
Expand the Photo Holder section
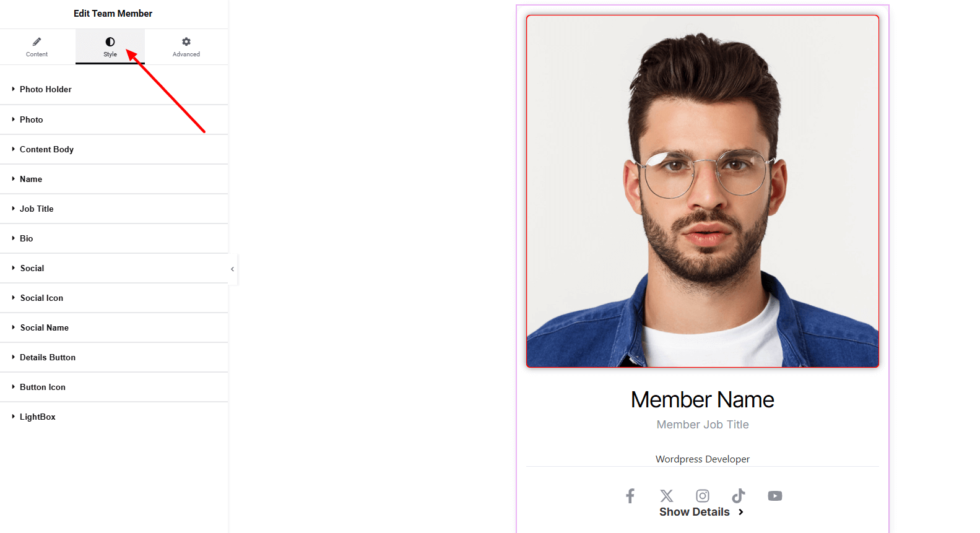click(x=46, y=90)
